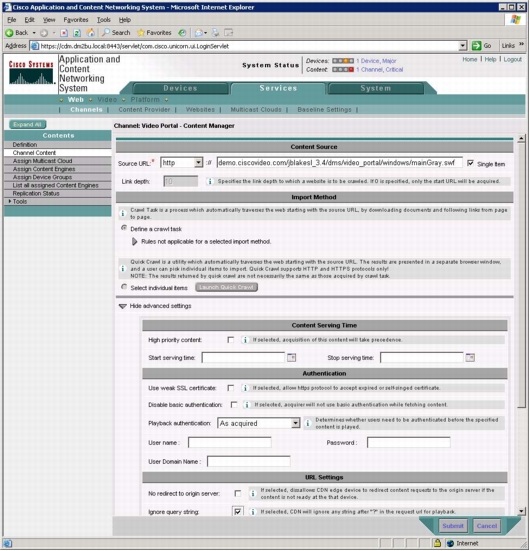Image resolution: width=530 pixels, height=551 pixels.
Task: Open Assign Content Engines in Contents
Action: coord(44,169)
